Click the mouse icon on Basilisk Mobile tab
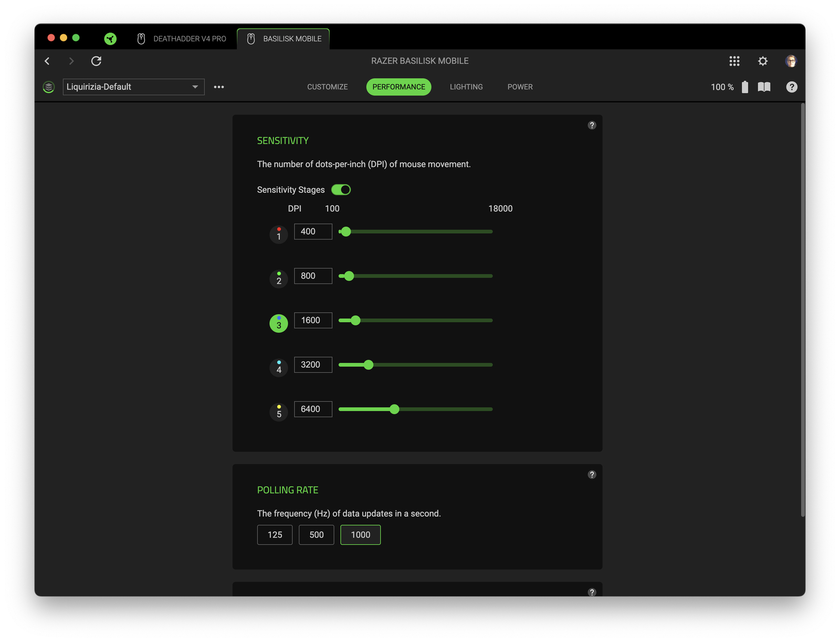 pos(251,39)
